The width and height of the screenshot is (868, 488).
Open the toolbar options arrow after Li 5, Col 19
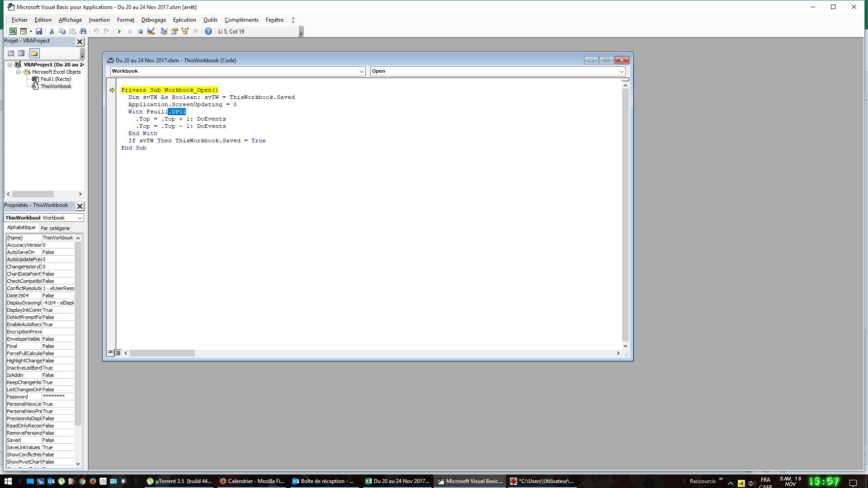pos(302,32)
